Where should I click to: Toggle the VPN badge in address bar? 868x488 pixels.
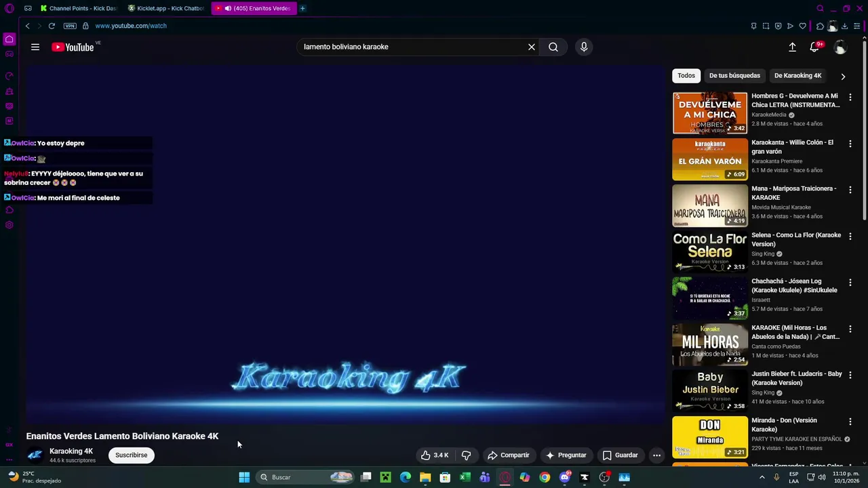tap(70, 26)
